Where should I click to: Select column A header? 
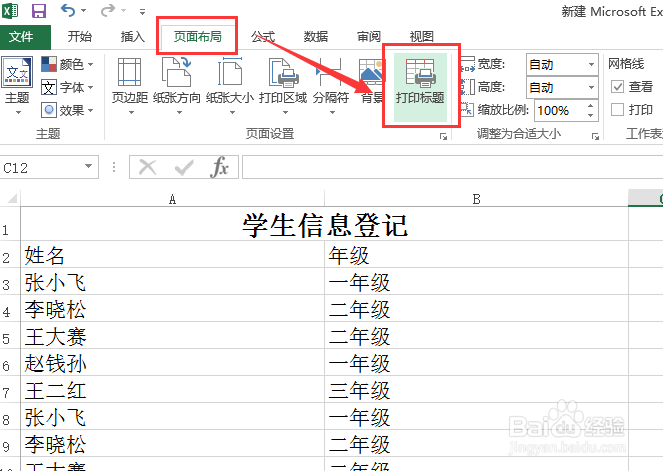[x=173, y=199]
